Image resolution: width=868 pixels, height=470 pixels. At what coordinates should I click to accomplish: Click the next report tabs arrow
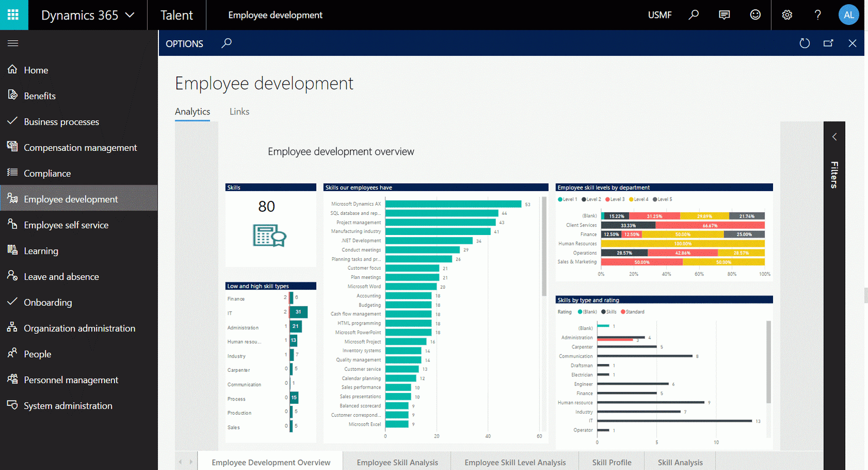coord(191,462)
